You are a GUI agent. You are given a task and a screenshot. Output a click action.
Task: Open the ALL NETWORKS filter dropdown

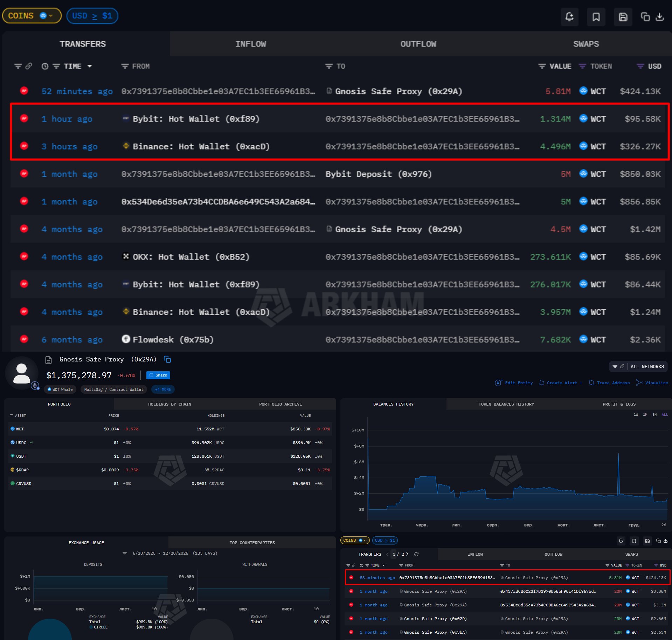647,366
